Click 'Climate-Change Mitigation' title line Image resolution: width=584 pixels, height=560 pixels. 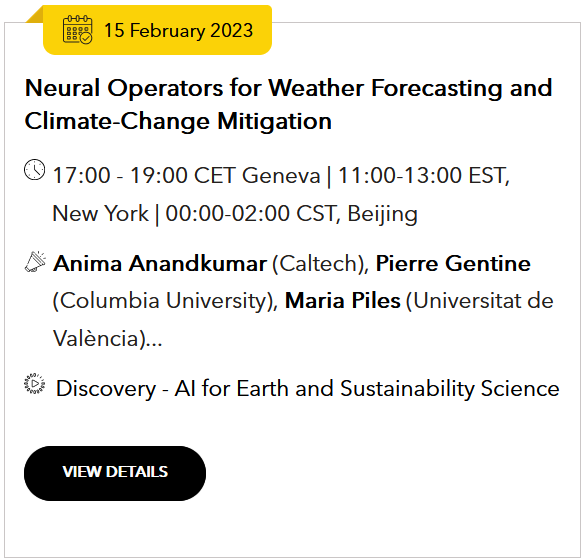pos(178,122)
